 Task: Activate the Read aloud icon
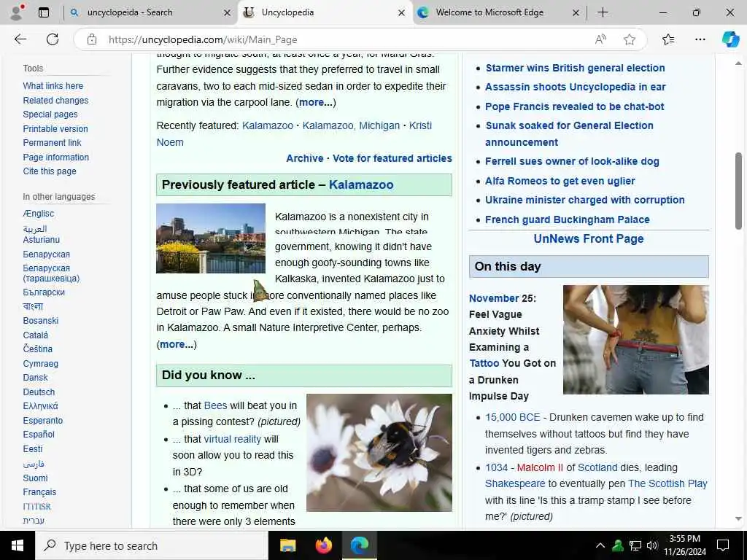(x=600, y=39)
